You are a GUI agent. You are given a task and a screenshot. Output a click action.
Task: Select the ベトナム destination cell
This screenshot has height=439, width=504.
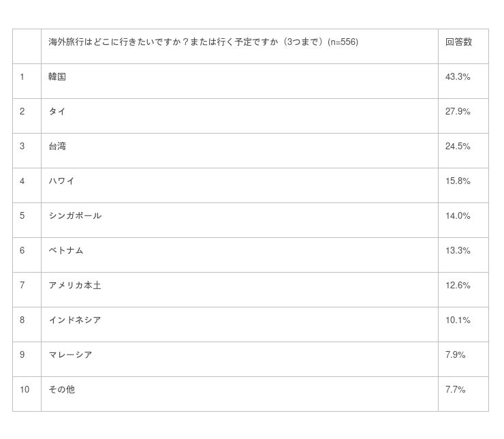coord(66,251)
